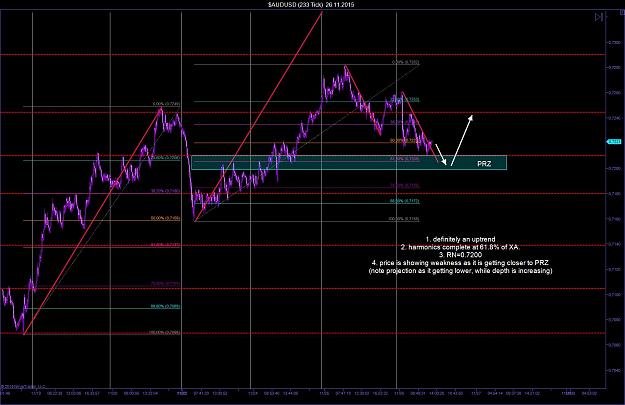Viewport: 625px width, 405px height.
Task: Click the green 88.60% label of the first Fibonacci
Action: point(165,307)
